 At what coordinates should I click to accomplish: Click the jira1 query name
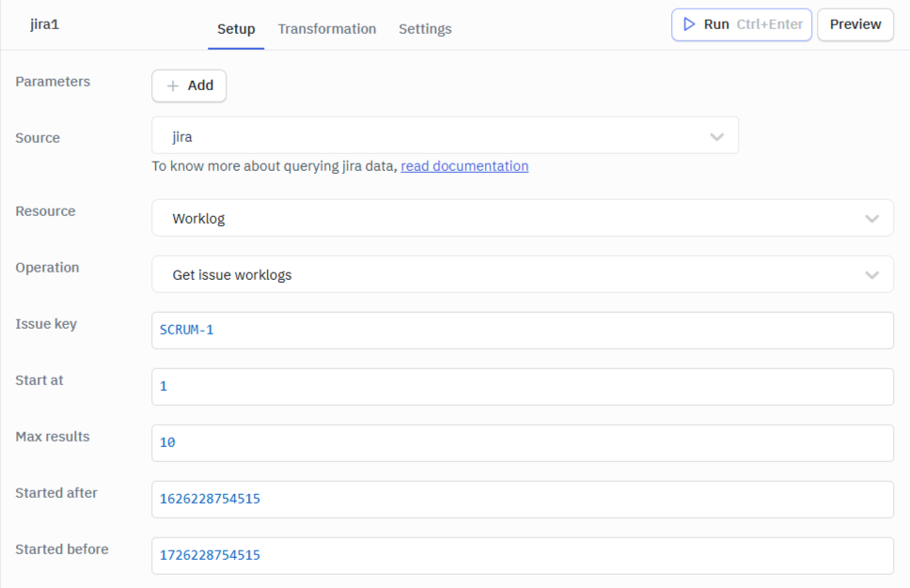pyautogui.click(x=45, y=24)
